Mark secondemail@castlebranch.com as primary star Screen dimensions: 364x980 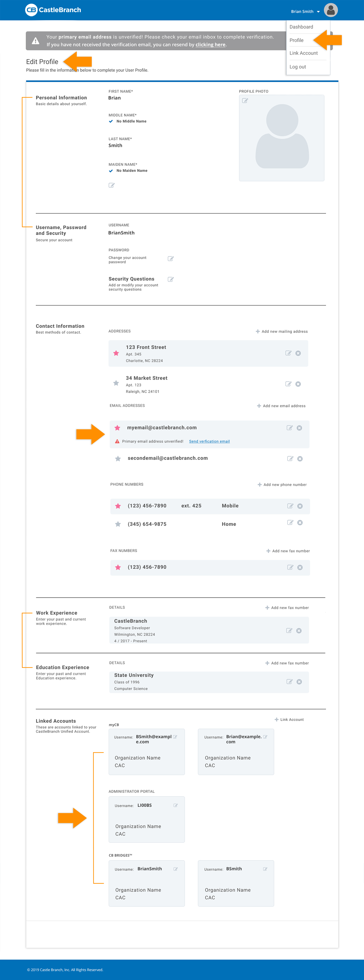118,458
